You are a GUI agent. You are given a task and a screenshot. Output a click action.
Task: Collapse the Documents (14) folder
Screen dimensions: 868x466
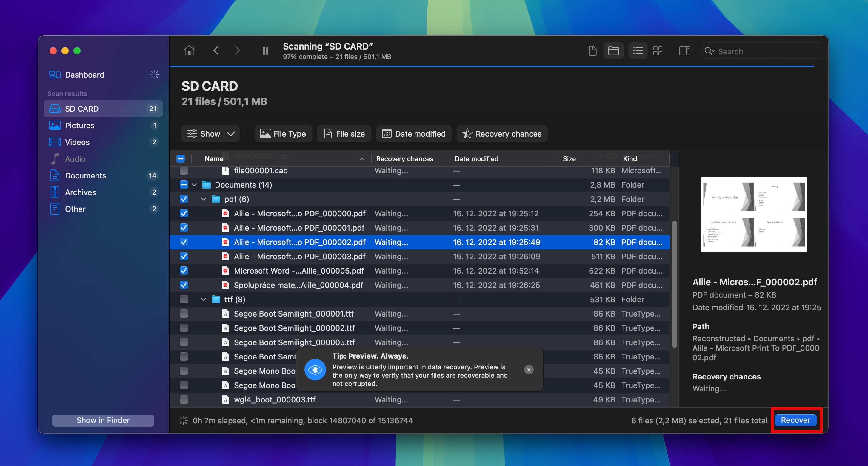point(194,185)
